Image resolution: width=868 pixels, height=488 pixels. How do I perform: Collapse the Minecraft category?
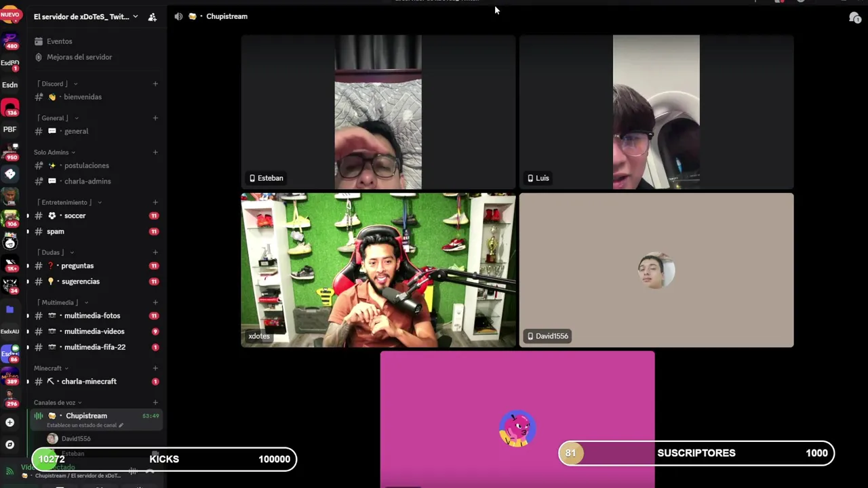(x=51, y=368)
